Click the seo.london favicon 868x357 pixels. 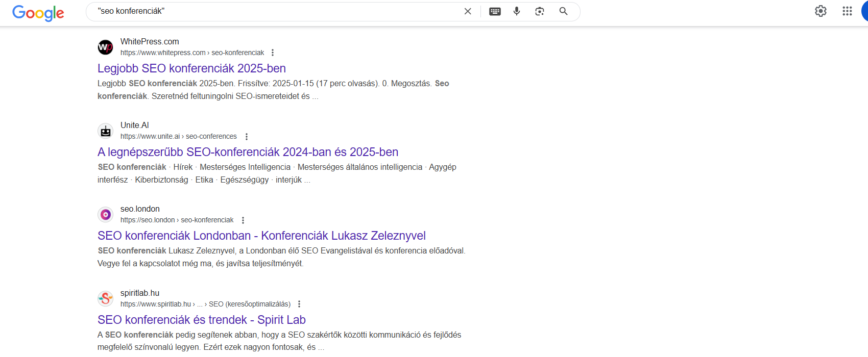coord(106,215)
